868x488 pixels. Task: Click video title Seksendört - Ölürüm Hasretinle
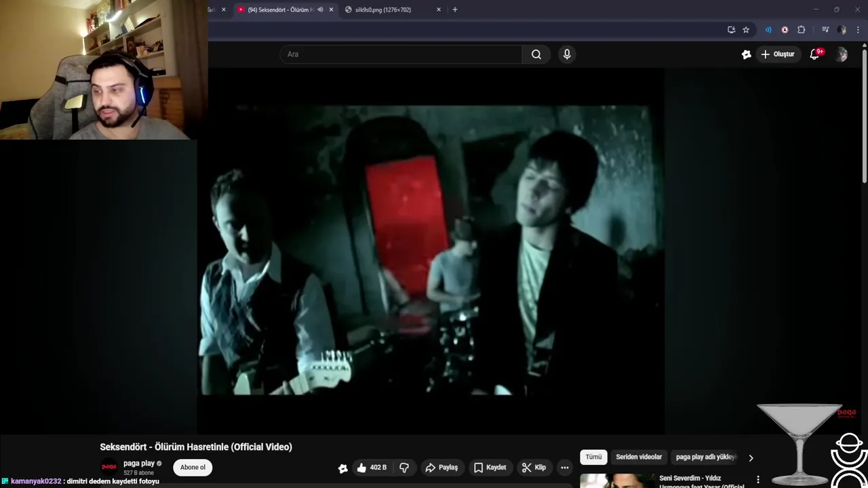click(x=196, y=447)
